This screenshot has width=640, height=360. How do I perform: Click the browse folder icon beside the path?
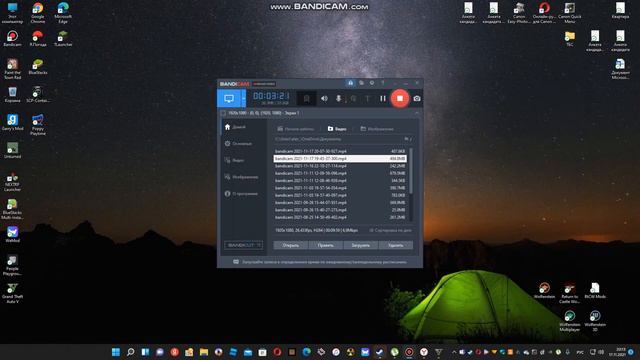click(x=407, y=139)
